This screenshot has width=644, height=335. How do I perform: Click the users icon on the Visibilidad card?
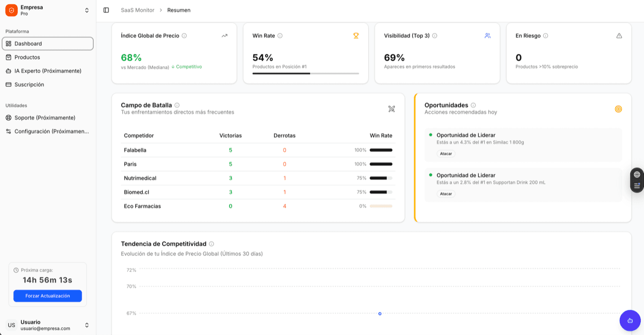[x=487, y=35]
